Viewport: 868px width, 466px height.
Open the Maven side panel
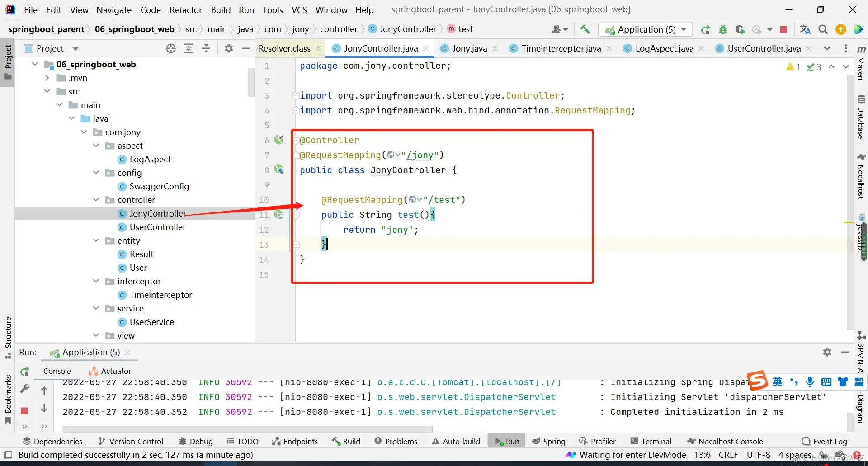(x=861, y=63)
